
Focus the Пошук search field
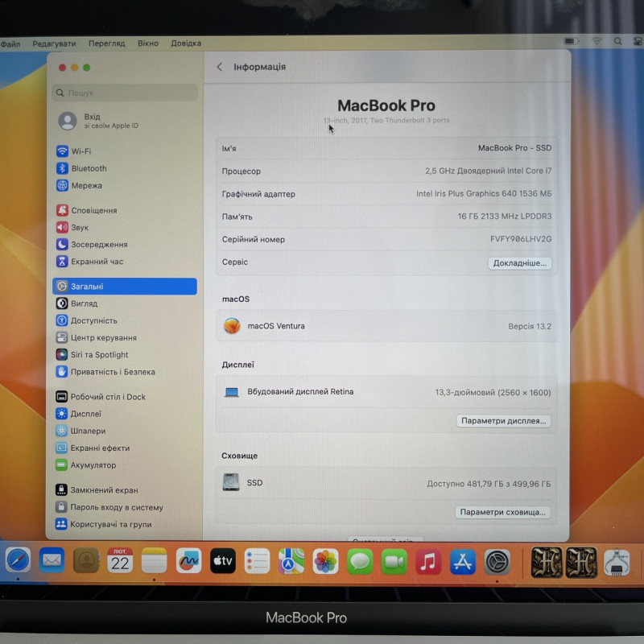(x=125, y=93)
